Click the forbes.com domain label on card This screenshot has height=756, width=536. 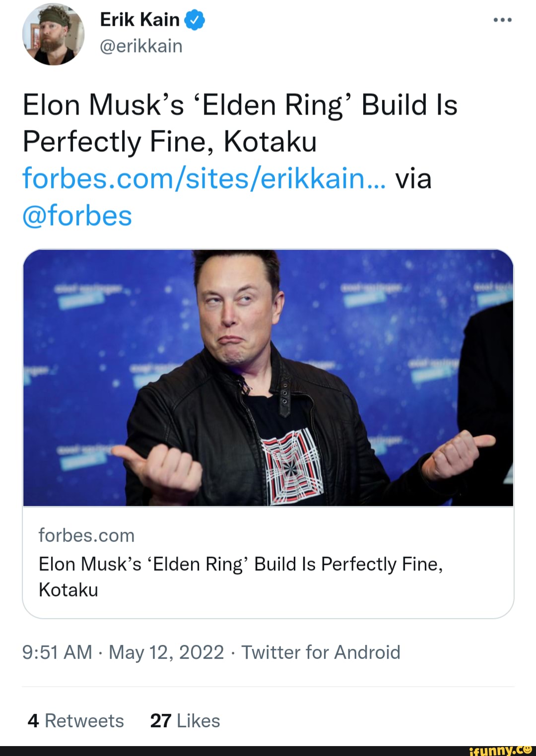click(86, 535)
